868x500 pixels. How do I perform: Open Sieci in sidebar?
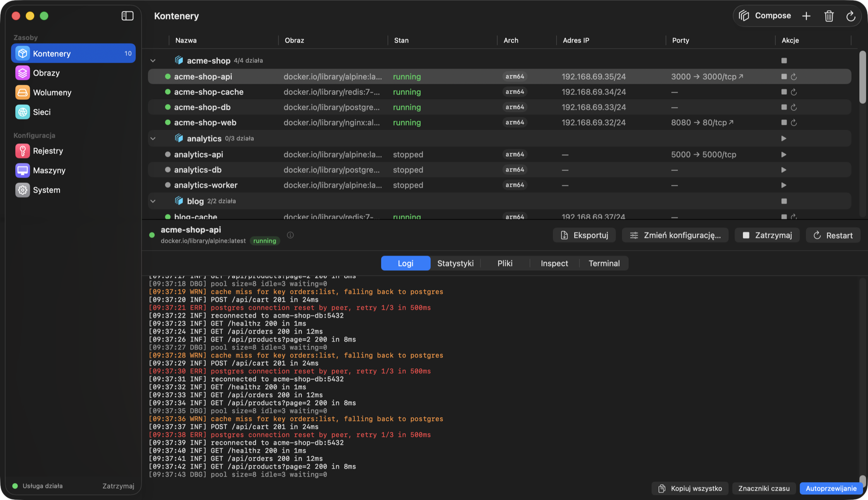click(73, 112)
